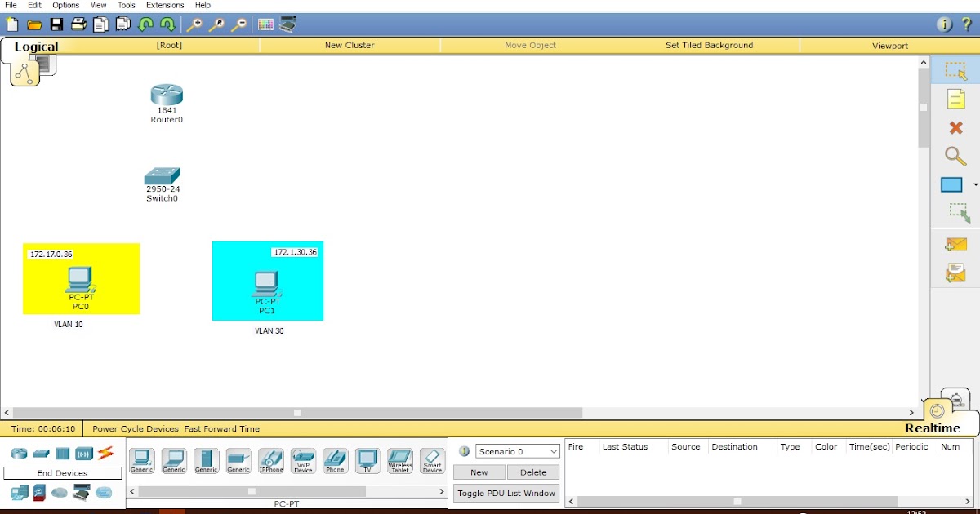This screenshot has width=980, height=514.
Task: Undo the last action
Action: tap(145, 24)
